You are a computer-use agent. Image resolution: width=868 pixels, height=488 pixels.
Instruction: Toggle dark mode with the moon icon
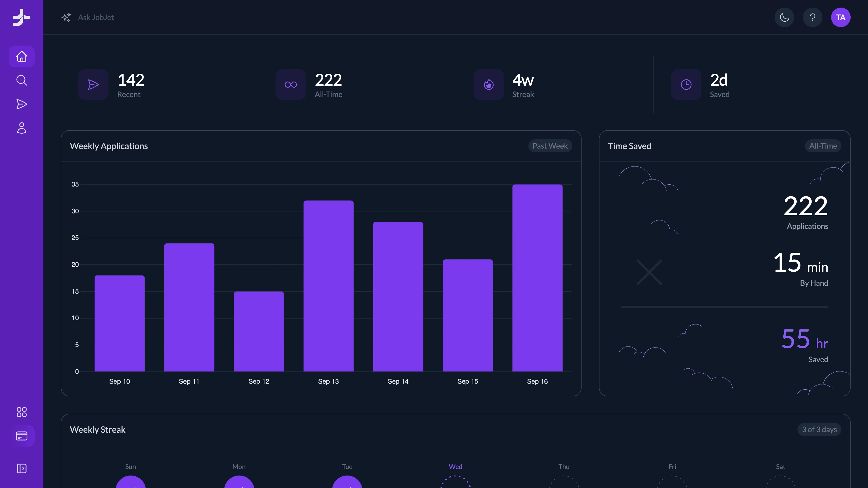point(784,17)
